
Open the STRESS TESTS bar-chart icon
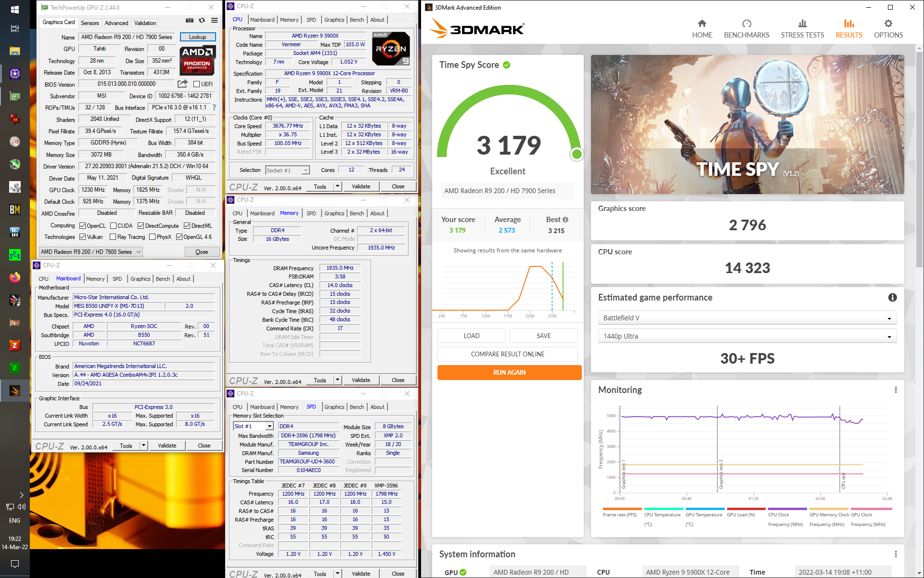(802, 23)
